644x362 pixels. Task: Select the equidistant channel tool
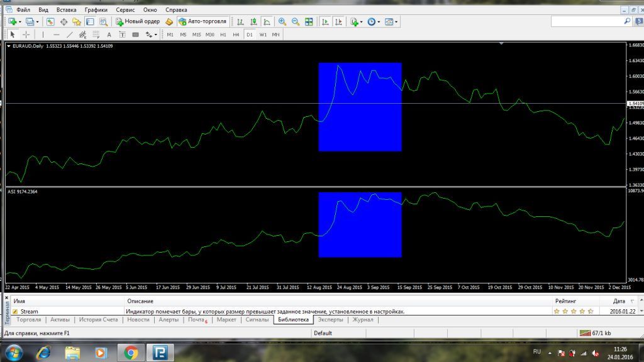tap(82, 35)
